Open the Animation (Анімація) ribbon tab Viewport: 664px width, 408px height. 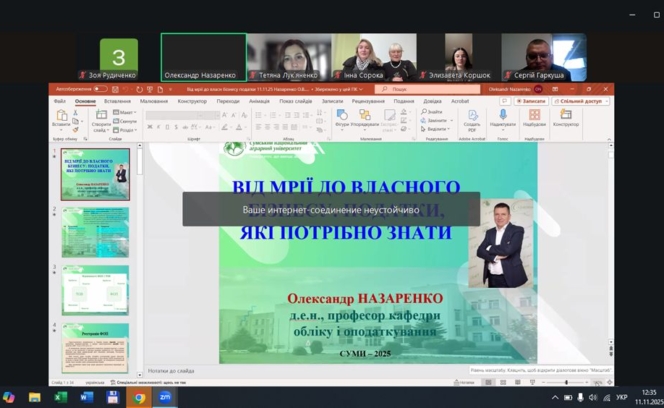click(259, 101)
